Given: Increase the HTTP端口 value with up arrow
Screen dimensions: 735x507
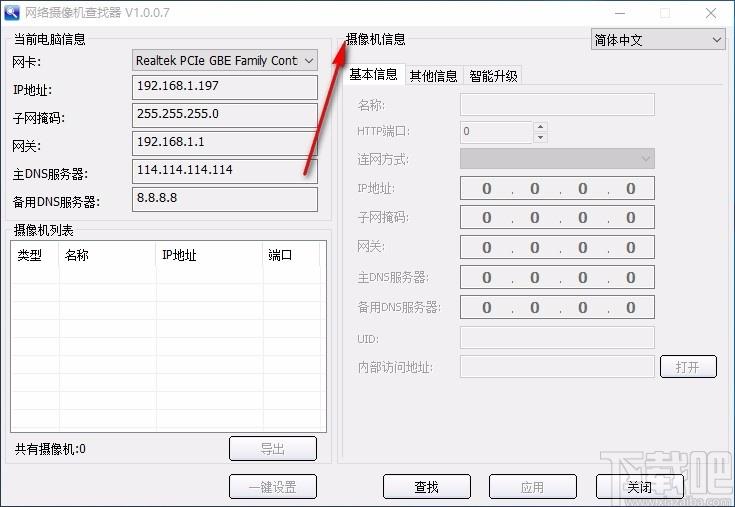Looking at the screenshot, I should 540,127.
